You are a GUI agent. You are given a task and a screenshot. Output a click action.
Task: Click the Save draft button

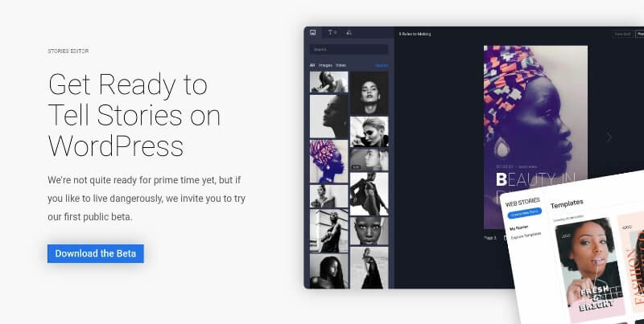622,34
